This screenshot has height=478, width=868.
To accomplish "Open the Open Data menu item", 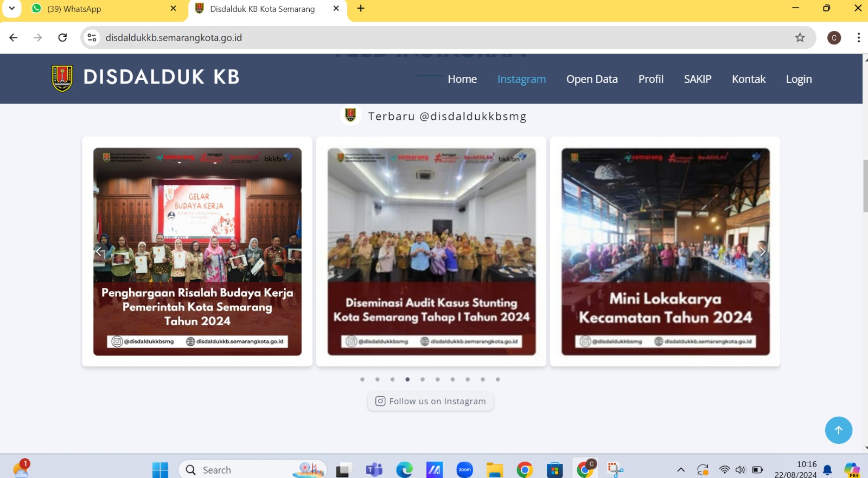I will tap(592, 79).
